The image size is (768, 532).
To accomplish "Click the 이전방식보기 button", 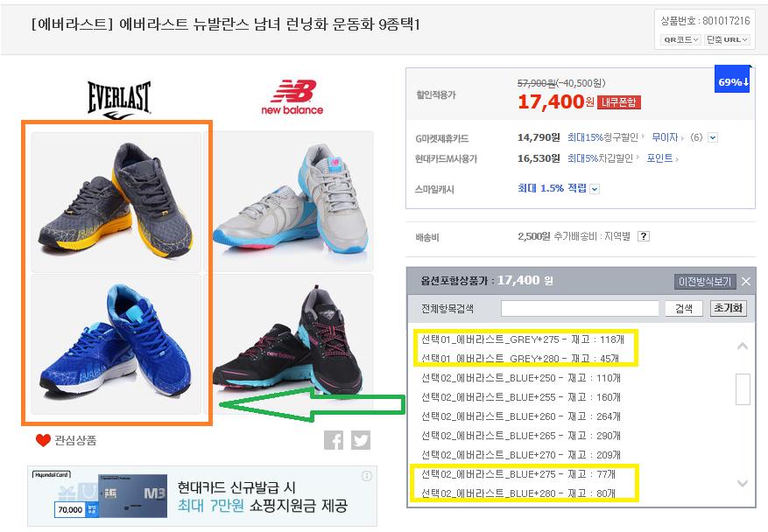I will 705,282.
